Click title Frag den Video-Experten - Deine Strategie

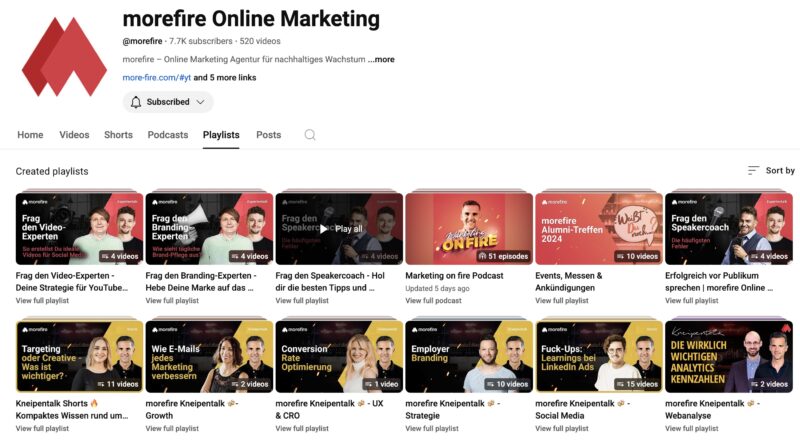(x=72, y=282)
